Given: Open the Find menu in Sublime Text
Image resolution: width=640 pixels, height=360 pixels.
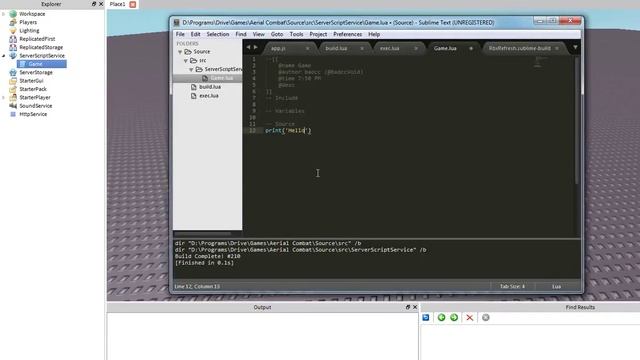Looking at the screenshot, I should click(241, 34).
